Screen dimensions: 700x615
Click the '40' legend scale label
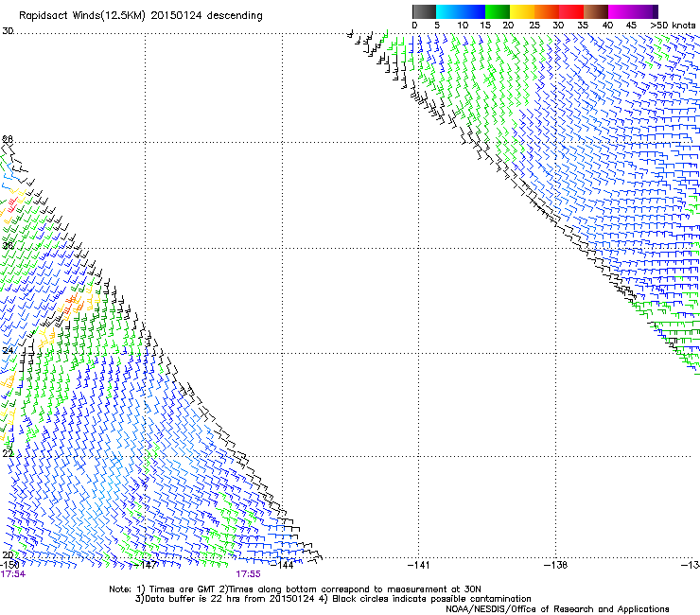(607, 26)
